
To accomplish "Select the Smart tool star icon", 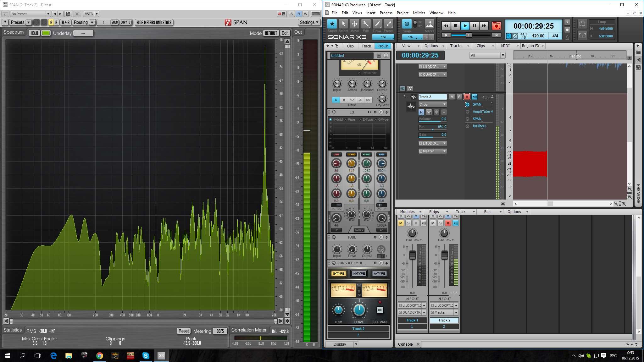I will 332,24.
